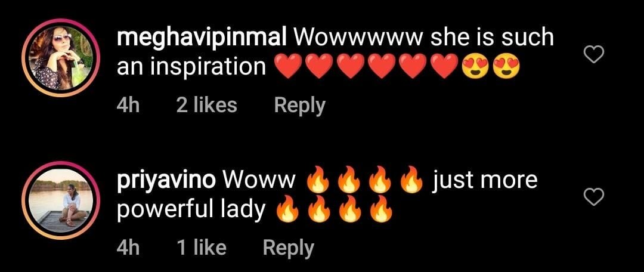Viewport: 644px width, 272px height.
Task: Click the last red heart emoji
Action: [445, 67]
